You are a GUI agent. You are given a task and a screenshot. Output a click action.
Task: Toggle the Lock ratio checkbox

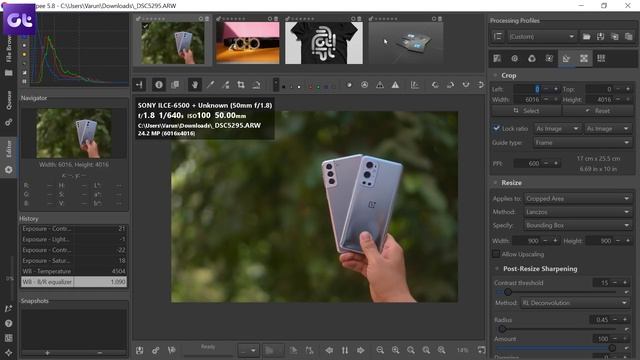click(x=496, y=128)
